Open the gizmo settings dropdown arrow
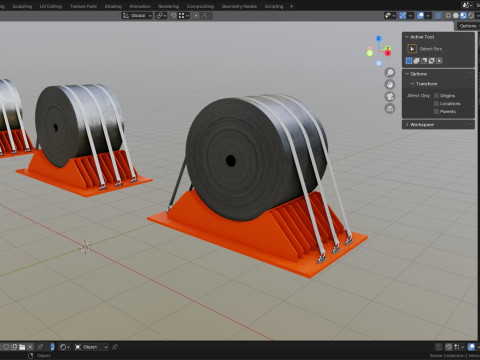 (411, 16)
